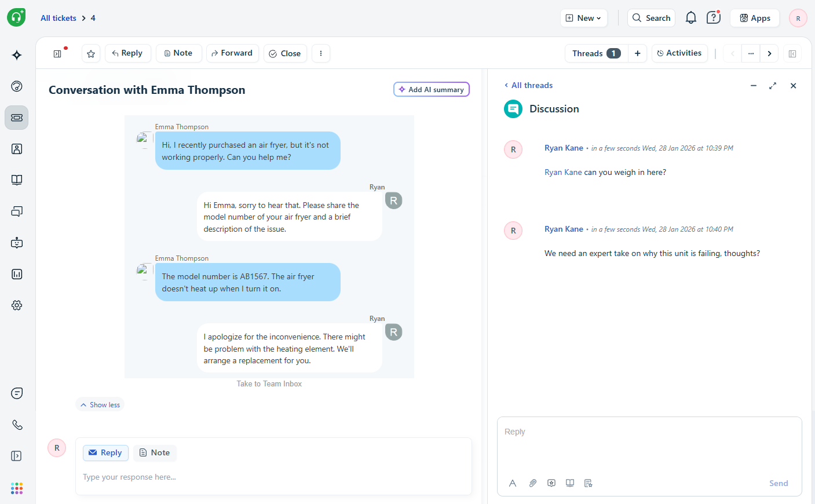Open the more options kebab menu beside Close
This screenshot has width=815, height=504.
click(x=321, y=53)
